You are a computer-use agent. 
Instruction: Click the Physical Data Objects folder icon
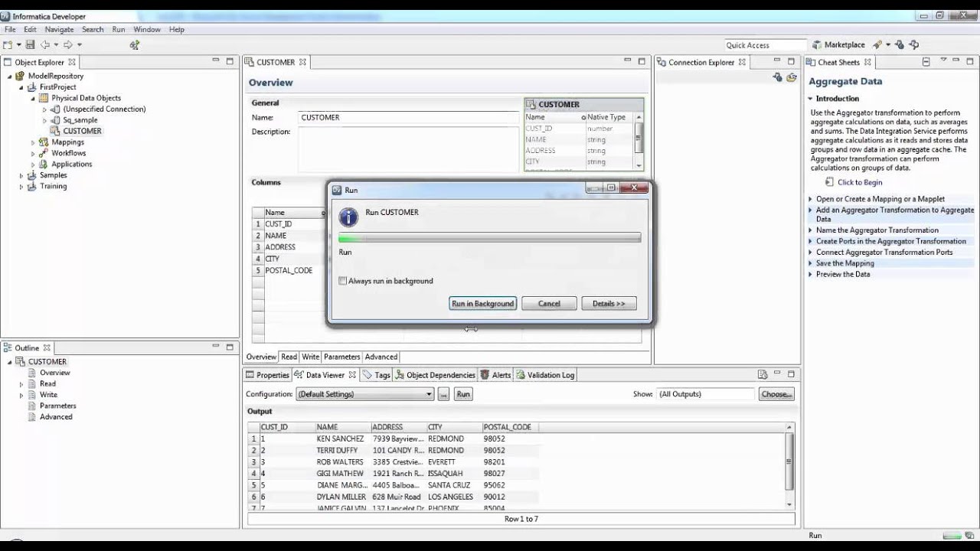pyautogui.click(x=44, y=98)
